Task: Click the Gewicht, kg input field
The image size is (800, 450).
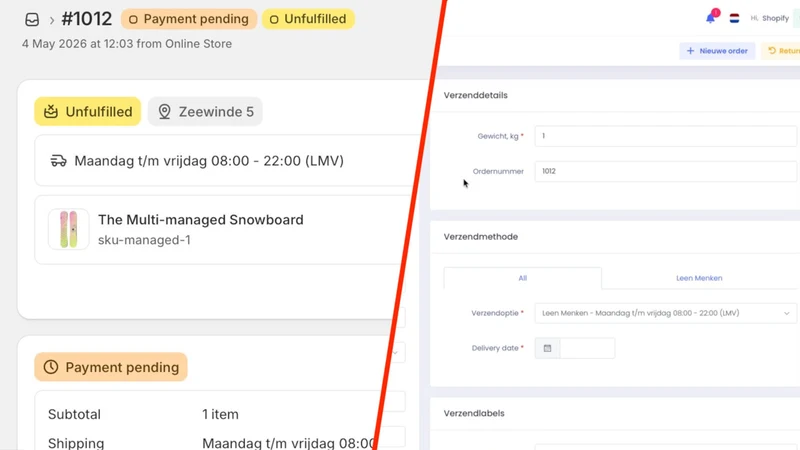Action: [x=665, y=136]
